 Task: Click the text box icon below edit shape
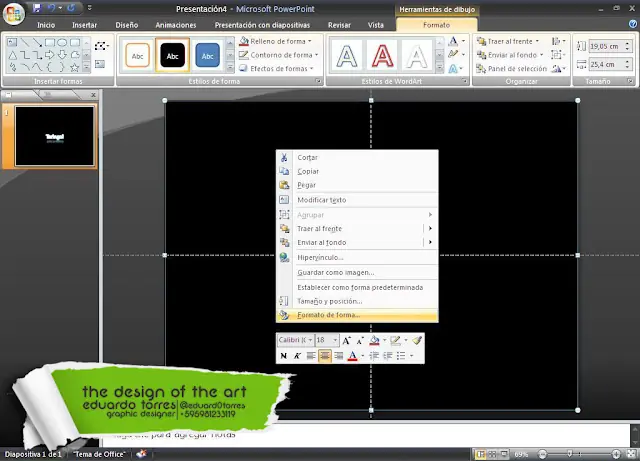click(100, 64)
